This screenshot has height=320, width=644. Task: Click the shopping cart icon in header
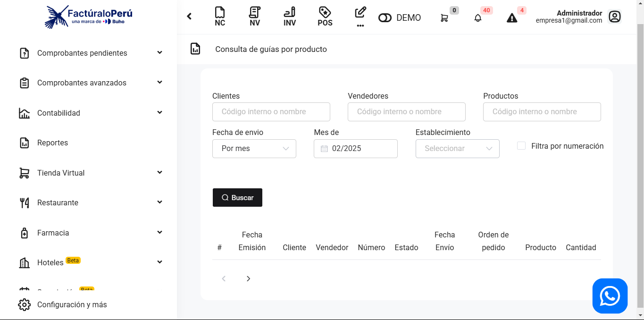click(x=444, y=18)
